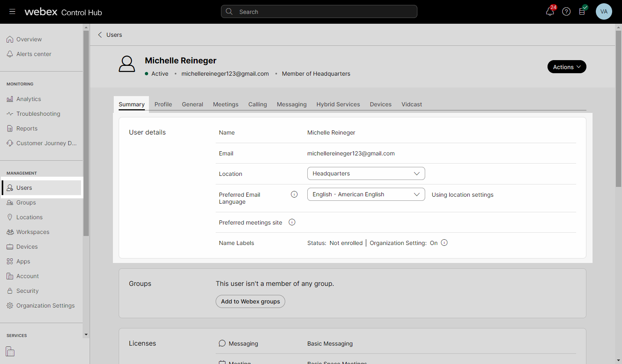Click the Member of Headquarters text

[x=316, y=74]
